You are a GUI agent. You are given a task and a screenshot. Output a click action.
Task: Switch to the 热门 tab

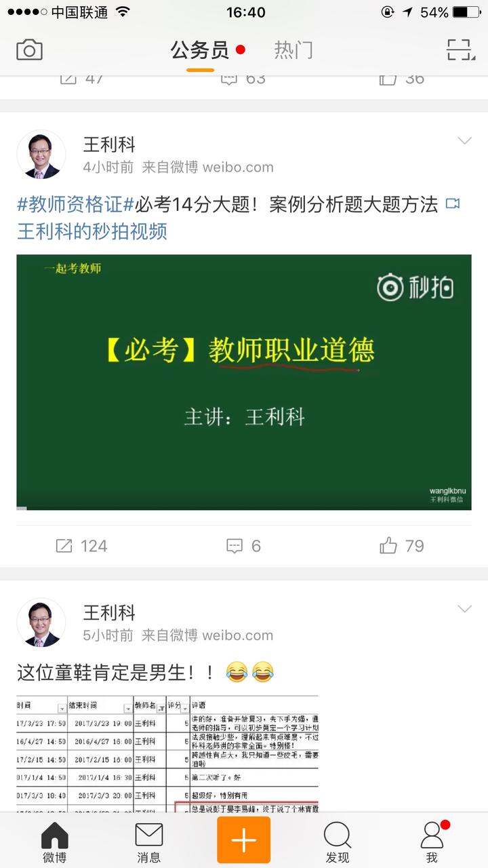[293, 50]
